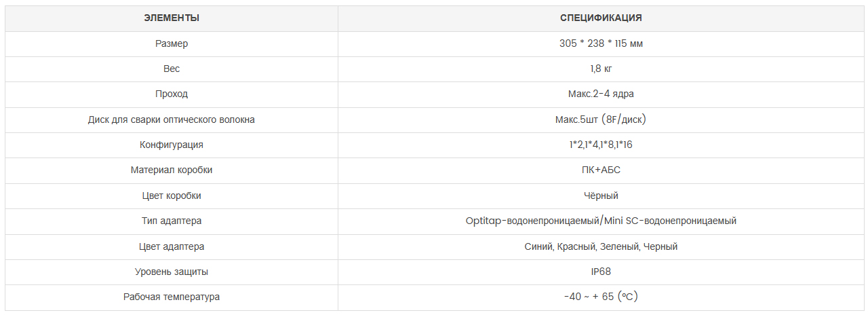
Task: Select the Проход row label
Action: 172,94
